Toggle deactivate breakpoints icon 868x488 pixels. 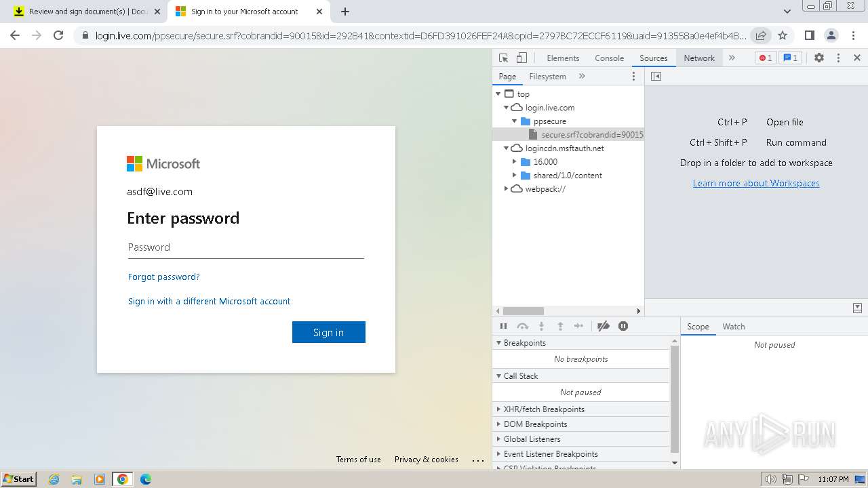pos(604,327)
